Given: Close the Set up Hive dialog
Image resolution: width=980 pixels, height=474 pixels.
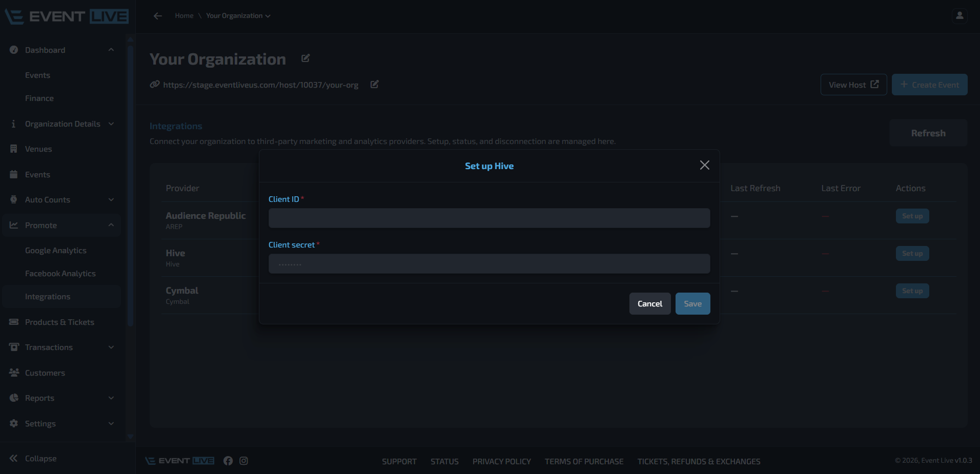Looking at the screenshot, I should (x=704, y=165).
